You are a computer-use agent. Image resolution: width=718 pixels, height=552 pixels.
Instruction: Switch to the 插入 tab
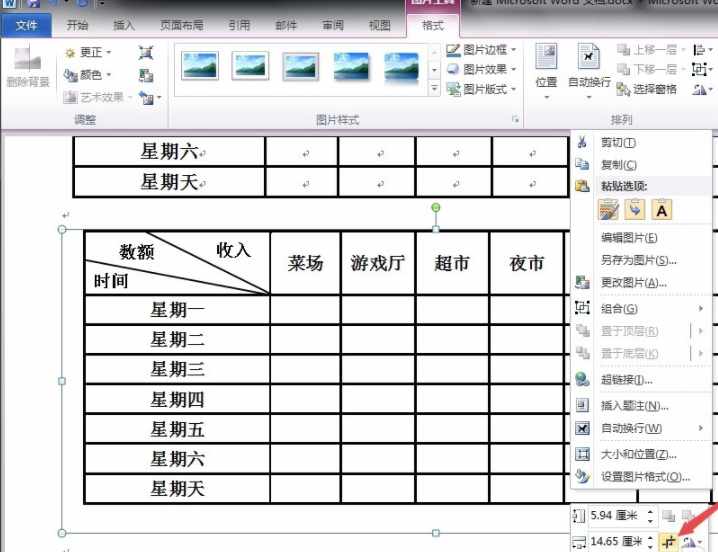click(x=124, y=25)
